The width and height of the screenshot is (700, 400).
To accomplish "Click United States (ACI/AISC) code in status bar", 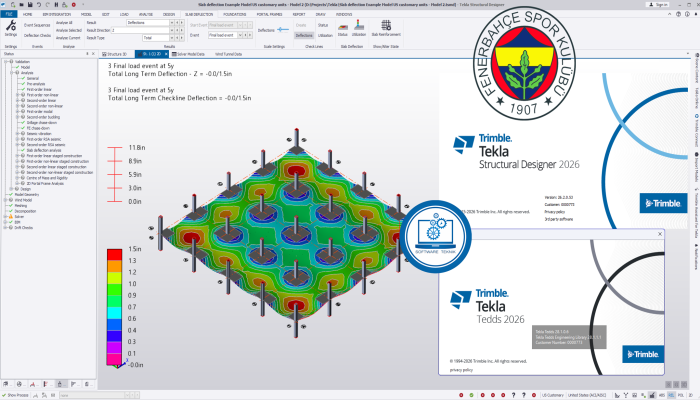I will 587,395.
